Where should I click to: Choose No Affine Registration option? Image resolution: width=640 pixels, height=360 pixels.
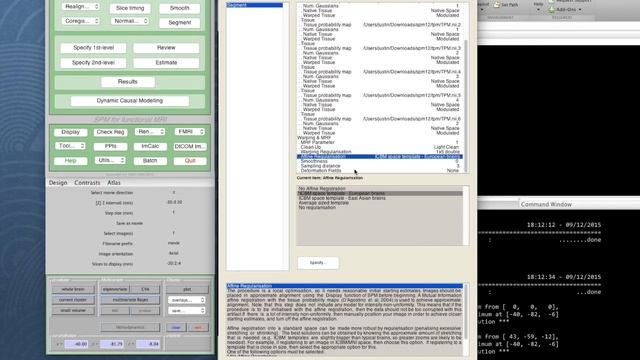380,189
